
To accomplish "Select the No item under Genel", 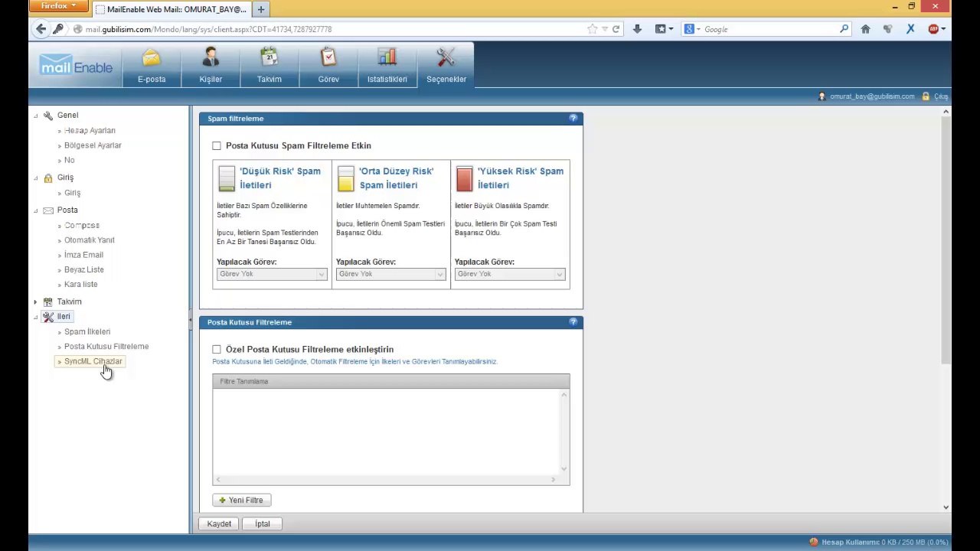I will pos(70,161).
